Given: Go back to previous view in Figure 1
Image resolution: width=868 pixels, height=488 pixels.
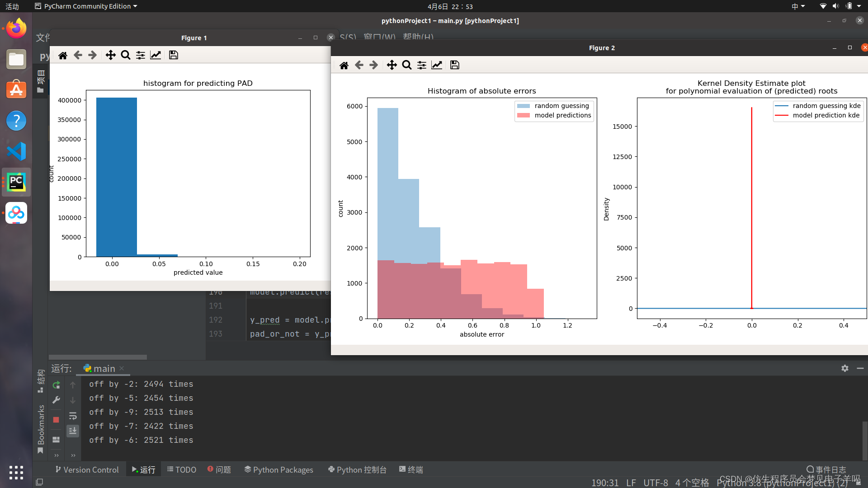Looking at the screenshot, I should tap(78, 55).
